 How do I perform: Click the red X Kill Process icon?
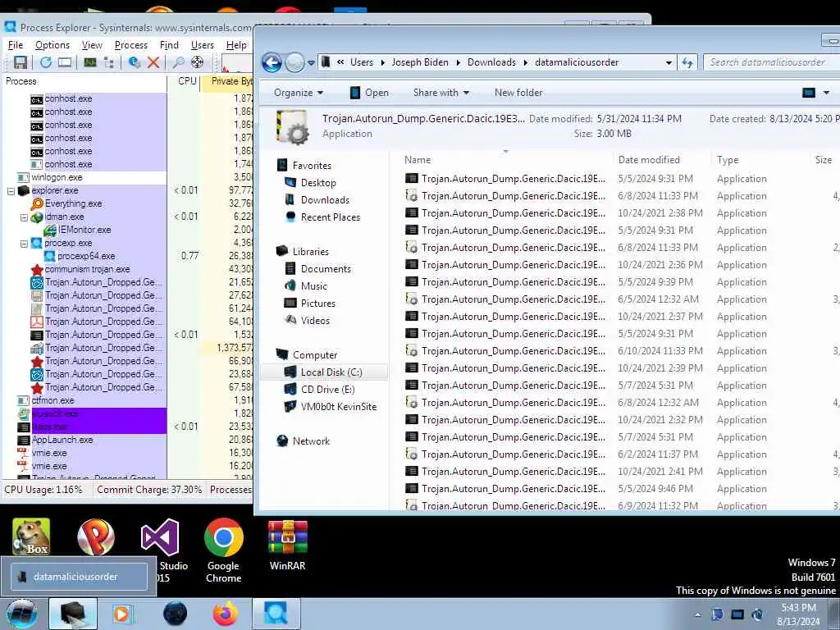click(x=153, y=62)
